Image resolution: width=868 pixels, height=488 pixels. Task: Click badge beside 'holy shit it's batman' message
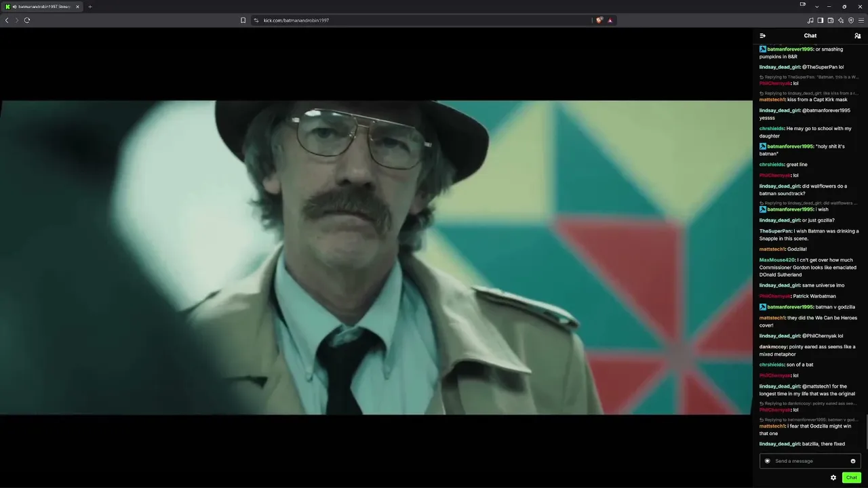(x=763, y=146)
